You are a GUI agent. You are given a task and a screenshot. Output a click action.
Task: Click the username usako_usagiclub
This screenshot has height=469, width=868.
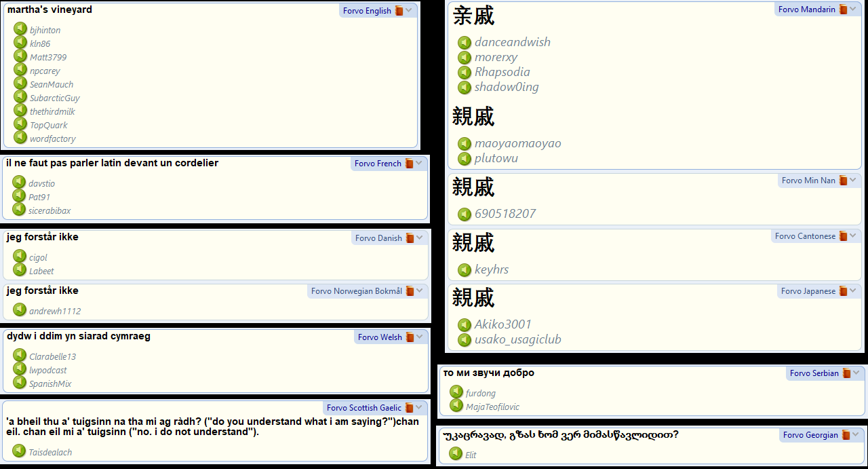click(x=518, y=339)
